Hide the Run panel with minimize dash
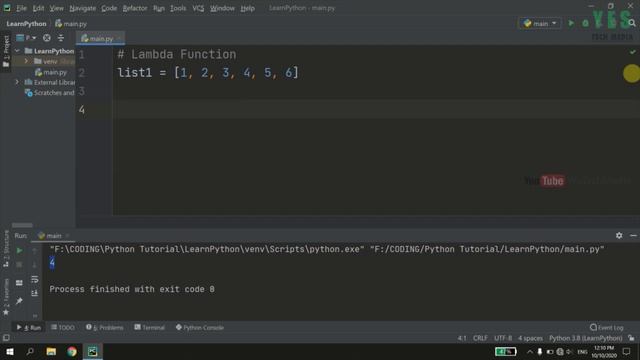The height and width of the screenshot is (360, 640). [x=633, y=236]
